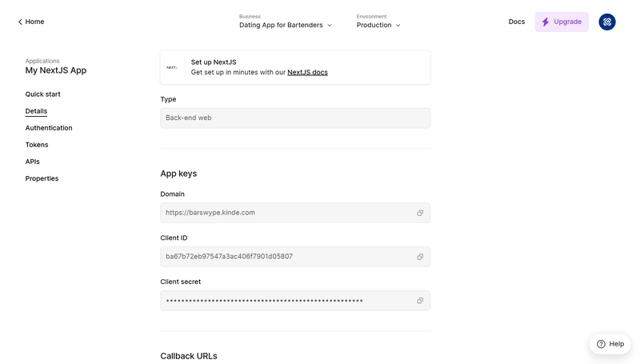
Task: Open the Quick start section
Action: pyautogui.click(x=43, y=94)
